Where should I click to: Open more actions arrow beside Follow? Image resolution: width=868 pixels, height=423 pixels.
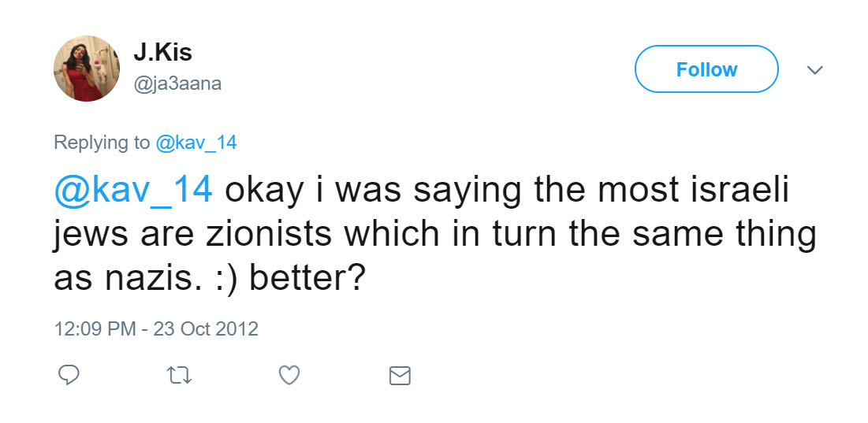[x=815, y=70]
